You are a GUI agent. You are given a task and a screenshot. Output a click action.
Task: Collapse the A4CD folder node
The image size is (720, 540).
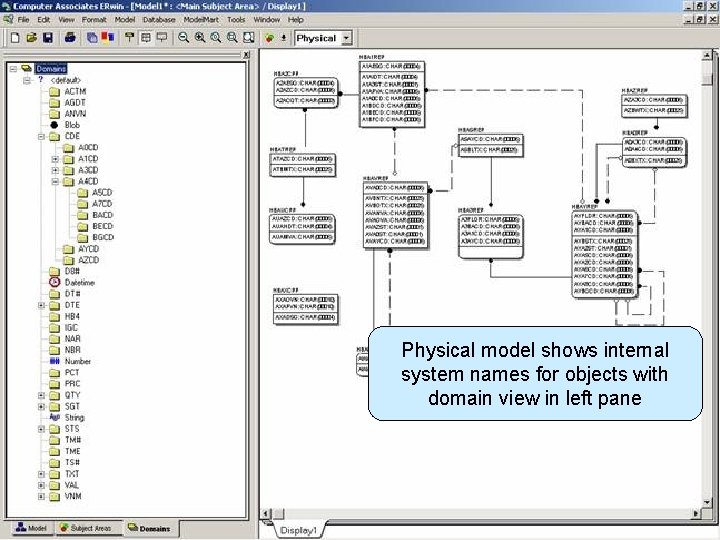point(55,181)
